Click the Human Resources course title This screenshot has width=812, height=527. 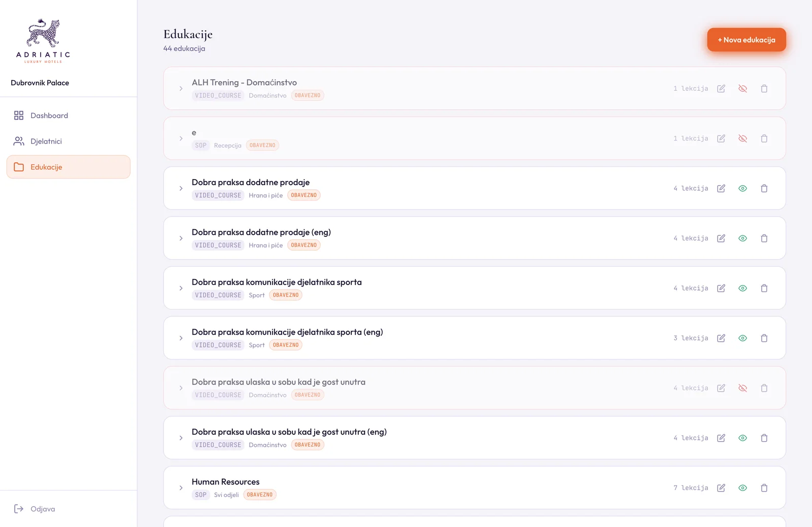click(x=226, y=482)
